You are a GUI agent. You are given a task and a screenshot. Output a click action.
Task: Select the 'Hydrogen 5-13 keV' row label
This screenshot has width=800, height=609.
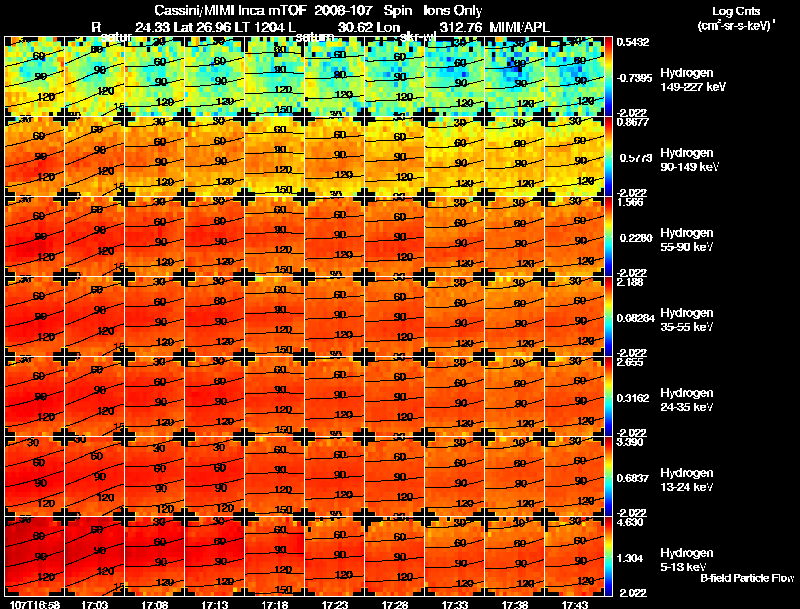(x=687, y=560)
